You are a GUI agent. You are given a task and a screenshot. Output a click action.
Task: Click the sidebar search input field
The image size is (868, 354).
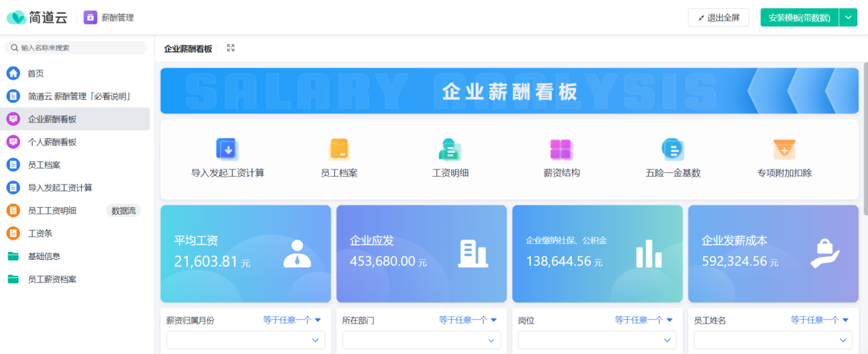point(80,48)
